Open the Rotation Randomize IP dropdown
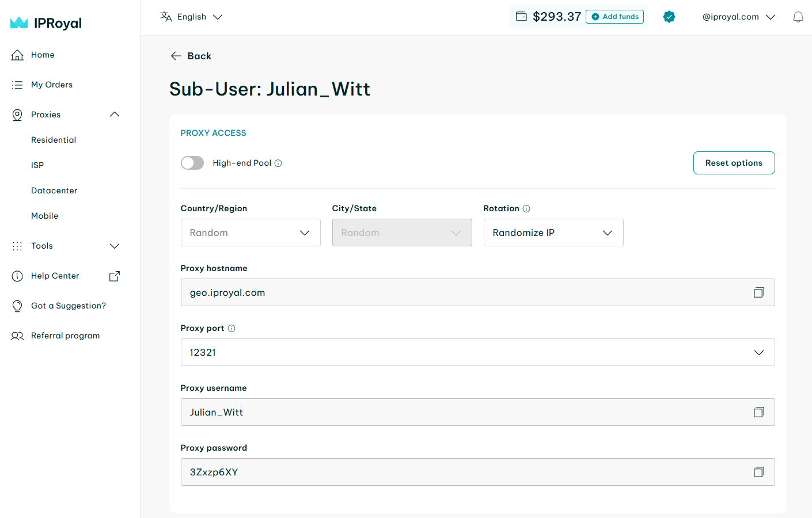This screenshot has width=812, height=518. [553, 233]
